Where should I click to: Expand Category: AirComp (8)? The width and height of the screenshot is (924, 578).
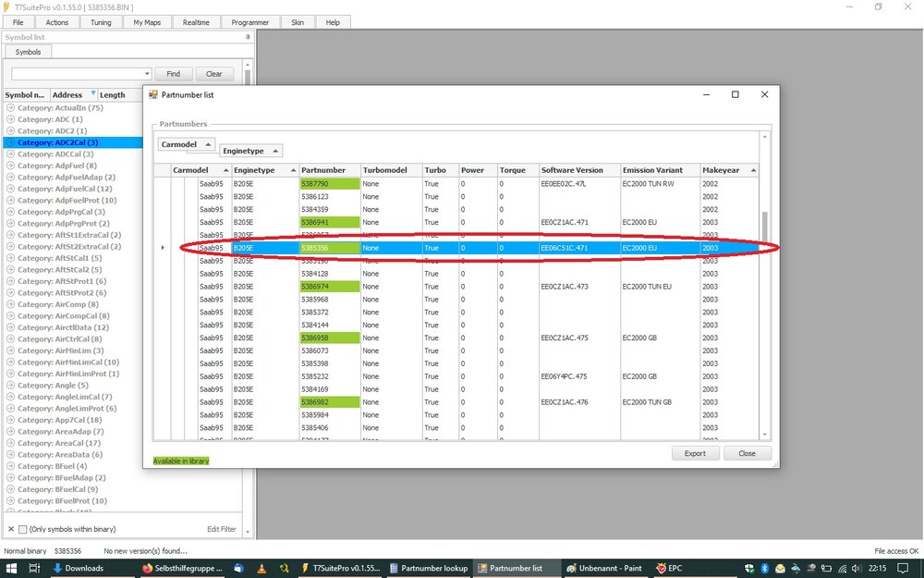click(10, 304)
